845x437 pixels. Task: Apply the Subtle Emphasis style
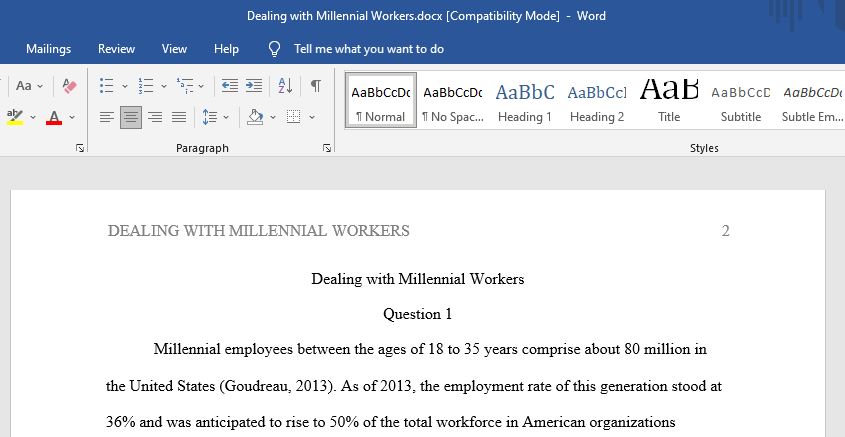812,101
